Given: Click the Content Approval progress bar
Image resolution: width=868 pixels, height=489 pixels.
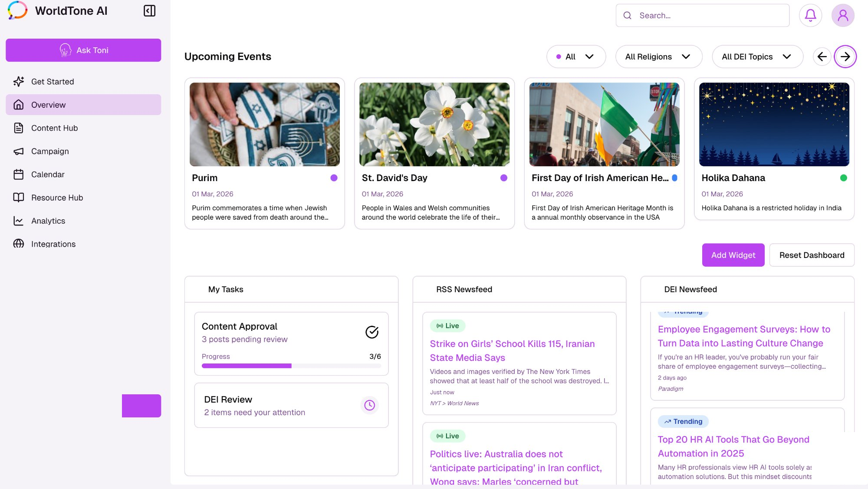Looking at the screenshot, I should click(291, 366).
